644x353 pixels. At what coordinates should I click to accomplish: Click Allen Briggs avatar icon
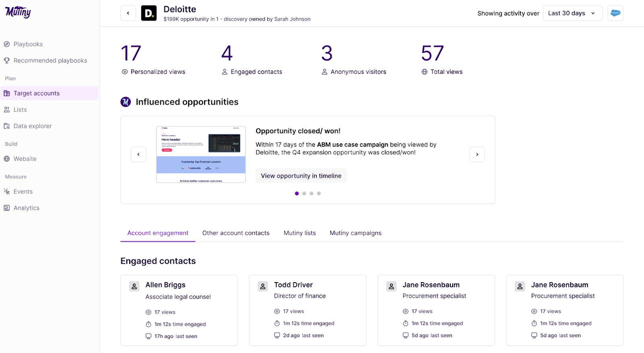(x=134, y=287)
